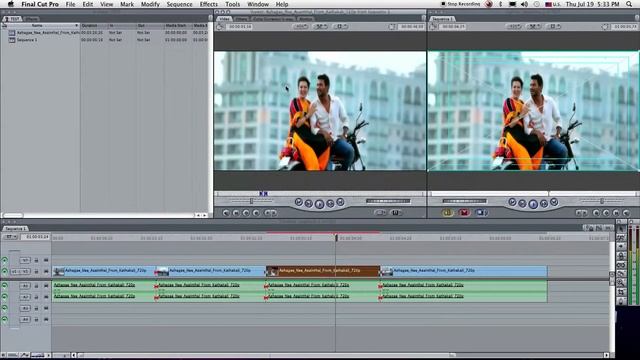The width and height of the screenshot is (640, 360).
Task: Click the Apple menu icon
Action: (11, 4)
